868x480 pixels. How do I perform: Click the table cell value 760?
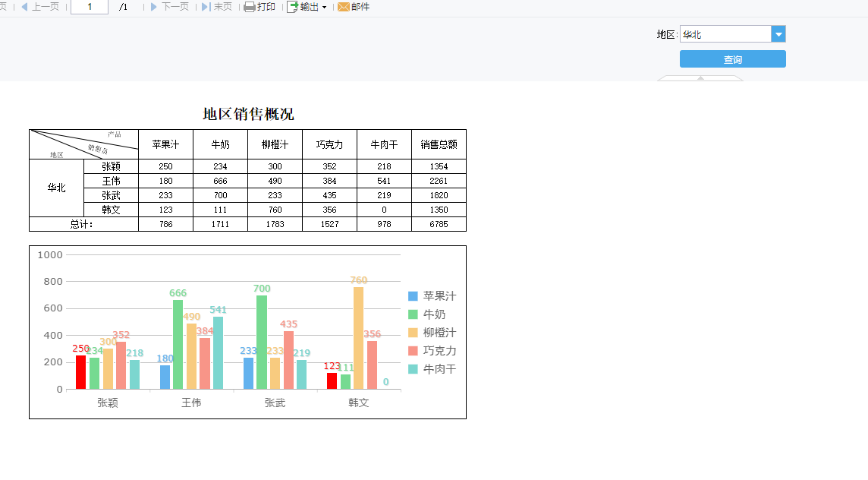275,210
